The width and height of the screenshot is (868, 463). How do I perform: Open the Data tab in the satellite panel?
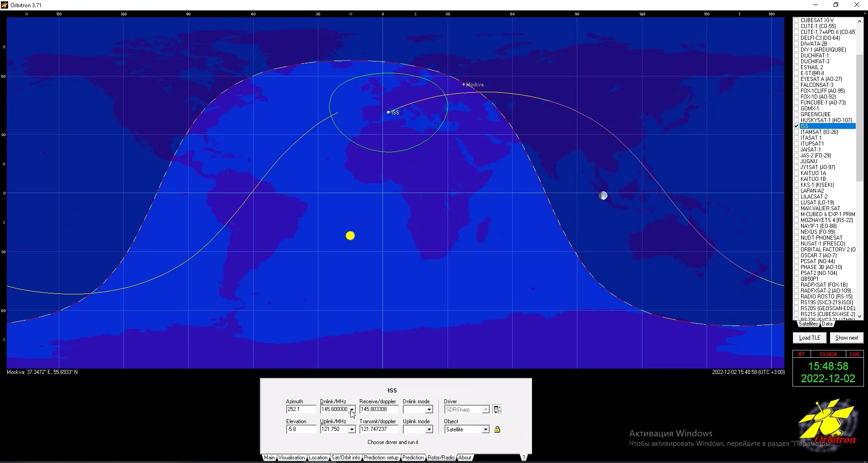pyautogui.click(x=827, y=324)
